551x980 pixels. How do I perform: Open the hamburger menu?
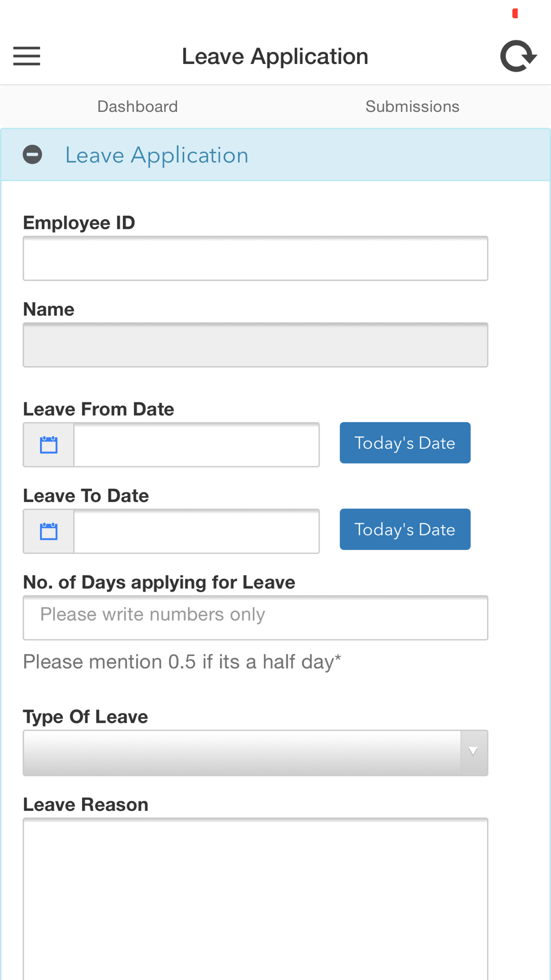pyautogui.click(x=26, y=56)
